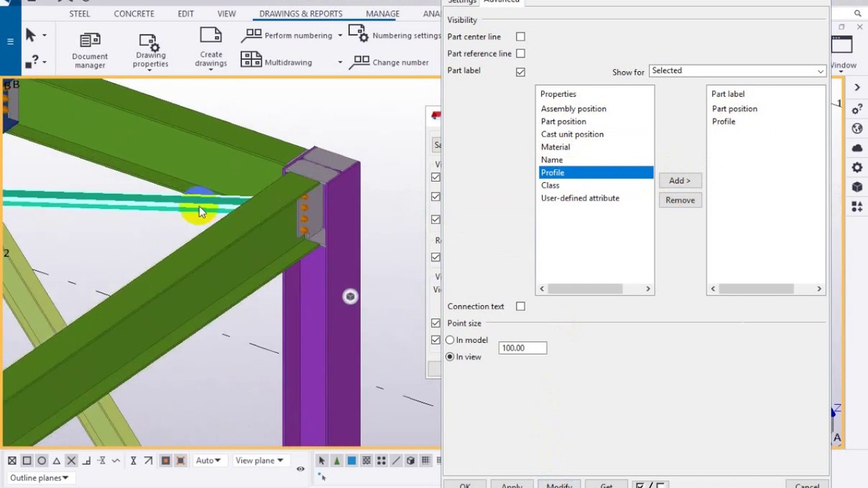
Task: Open the Outline planes dropdown
Action: tap(39, 478)
